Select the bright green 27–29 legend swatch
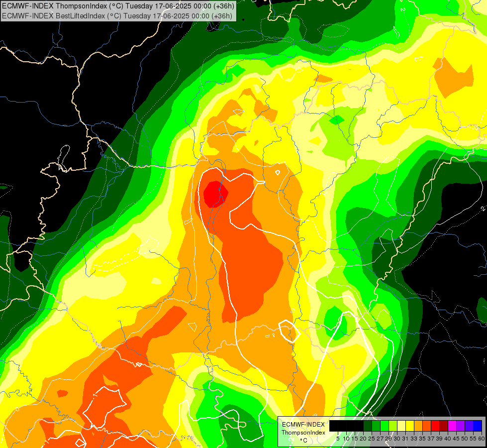 click(x=385, y=426)
